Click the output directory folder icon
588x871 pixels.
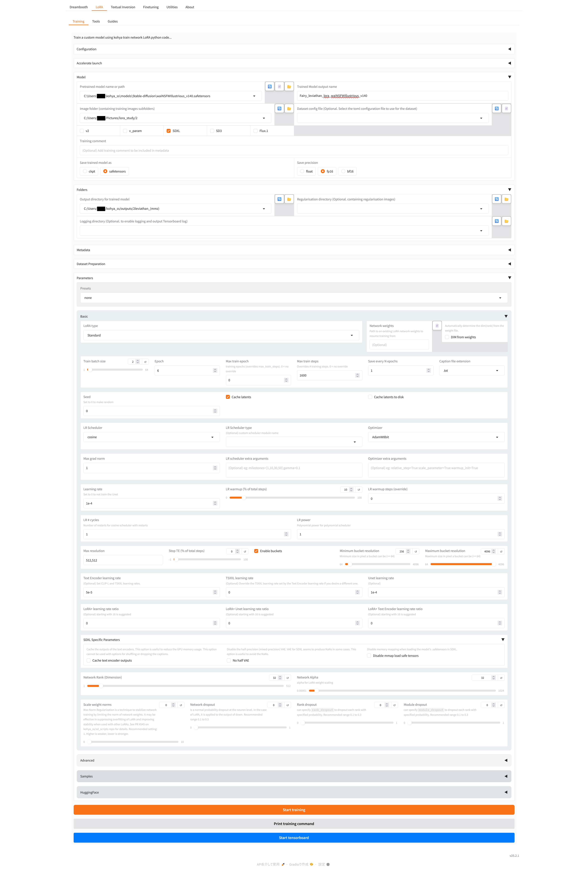(289, 199)
